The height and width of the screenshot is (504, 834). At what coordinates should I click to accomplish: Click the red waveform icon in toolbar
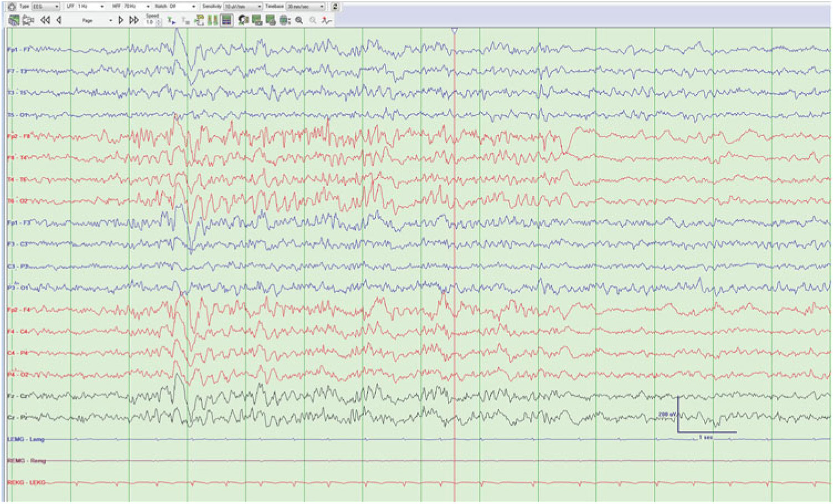tap(327, 20)
